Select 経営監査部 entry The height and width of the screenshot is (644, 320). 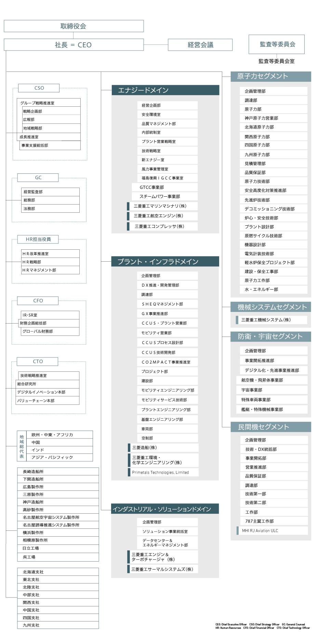coord(50,192)
